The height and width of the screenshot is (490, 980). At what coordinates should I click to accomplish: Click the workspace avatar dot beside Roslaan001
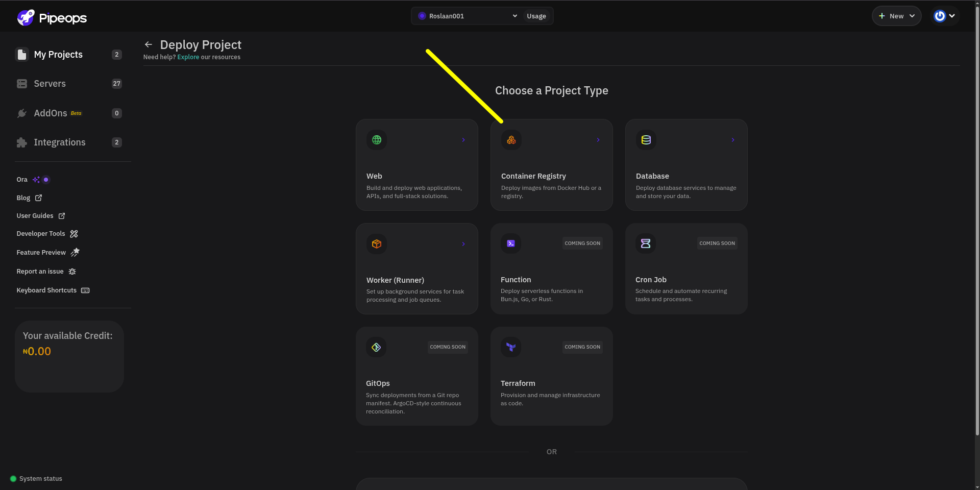[x=422, y=16]
